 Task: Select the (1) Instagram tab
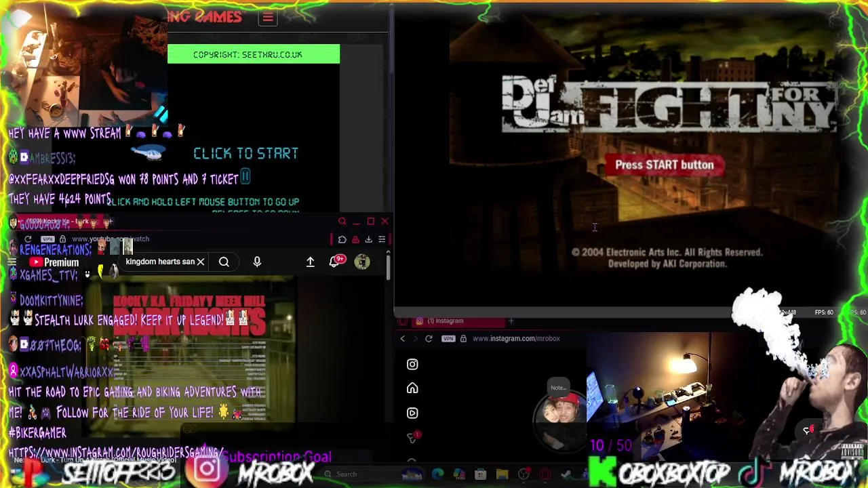pos(458,321)
